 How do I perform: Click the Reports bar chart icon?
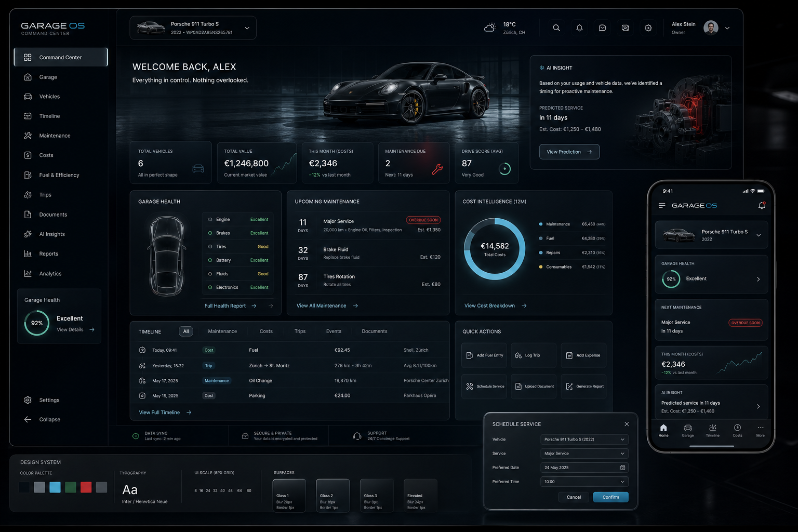pyautogui.click(x=28, y=254)
